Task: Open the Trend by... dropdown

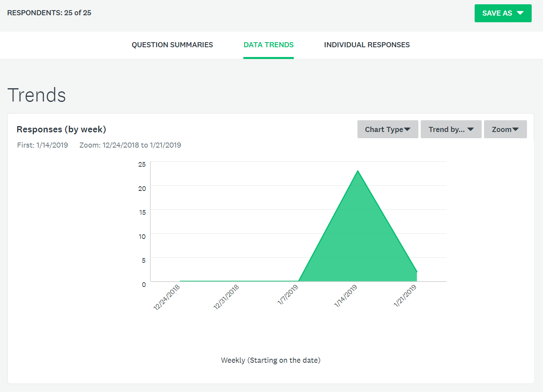Action: (471, 129)
